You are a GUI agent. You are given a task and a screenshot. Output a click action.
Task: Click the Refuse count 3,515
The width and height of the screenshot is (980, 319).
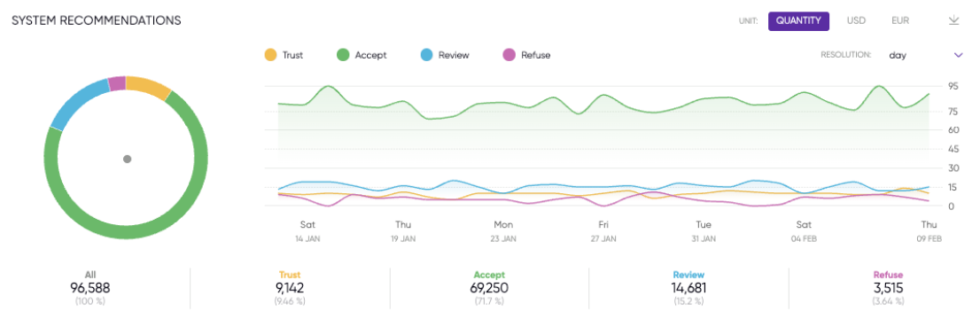pos(888,288)
